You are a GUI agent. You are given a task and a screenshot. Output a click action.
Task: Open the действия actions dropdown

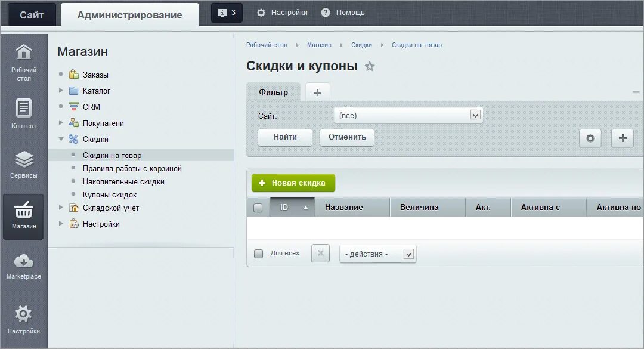pyautogui.click(x=378, y=254)
